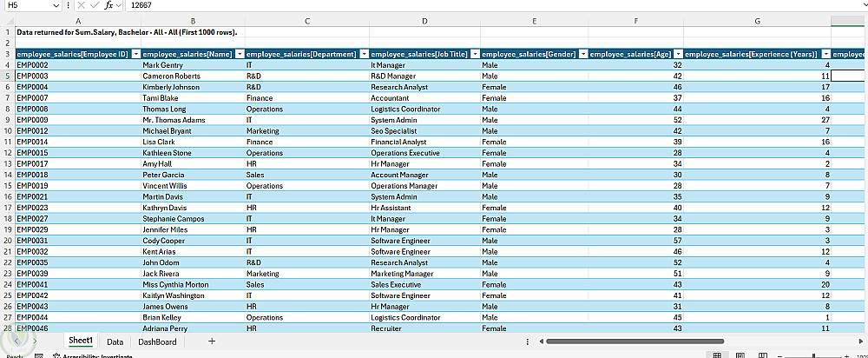Click the tab-scrollbar split handle dots

point(528,341)
